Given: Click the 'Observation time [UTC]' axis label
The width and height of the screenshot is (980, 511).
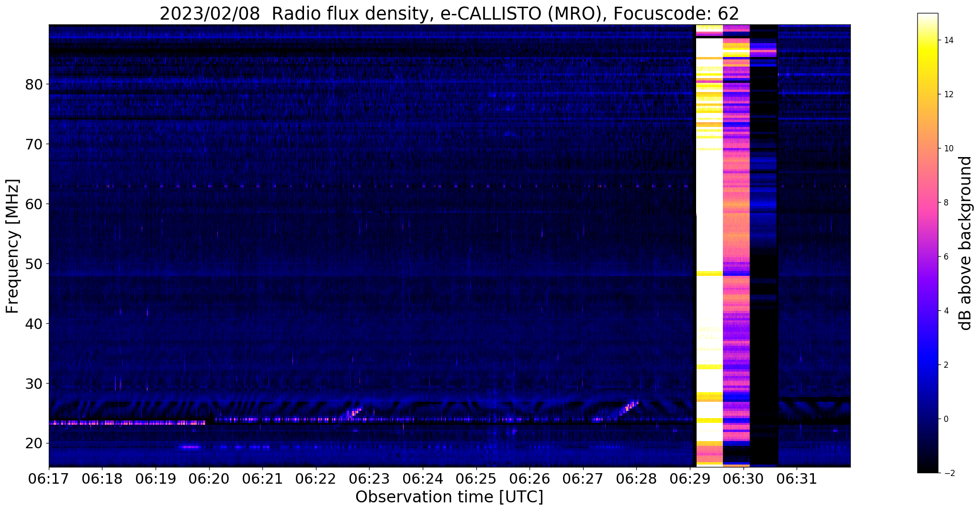Looking at the screenshot, I should (449, 497).
